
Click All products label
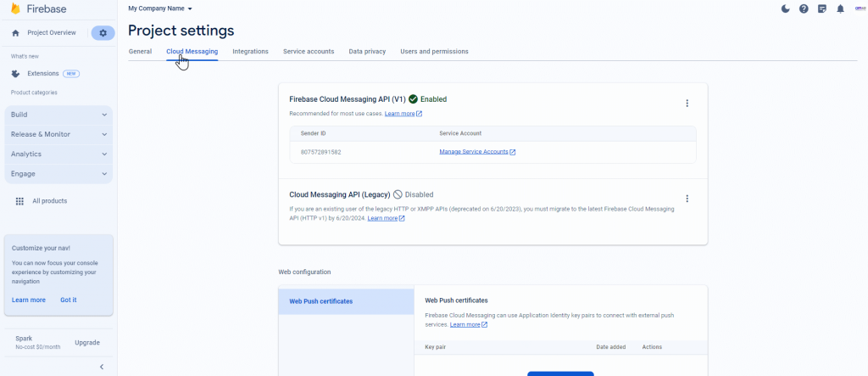pos(50,201)
